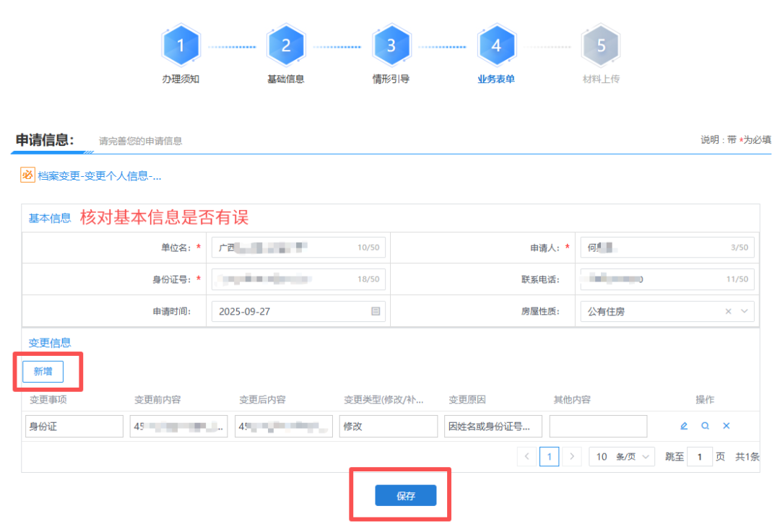Delete the row using the X icon
Image resolution: width=780 pixels, height=532 pixels.
click(x=727, y=426)
